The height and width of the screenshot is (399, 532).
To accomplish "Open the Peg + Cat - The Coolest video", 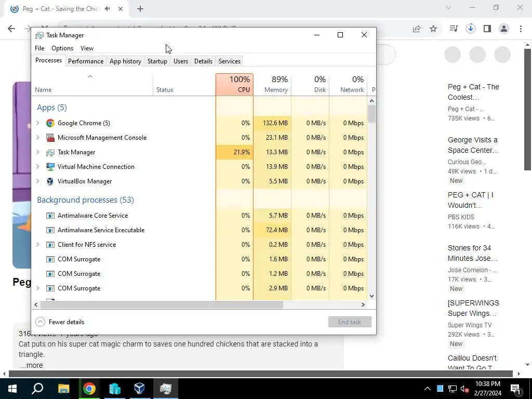I will pyautogui.click(x=473, y=92).
